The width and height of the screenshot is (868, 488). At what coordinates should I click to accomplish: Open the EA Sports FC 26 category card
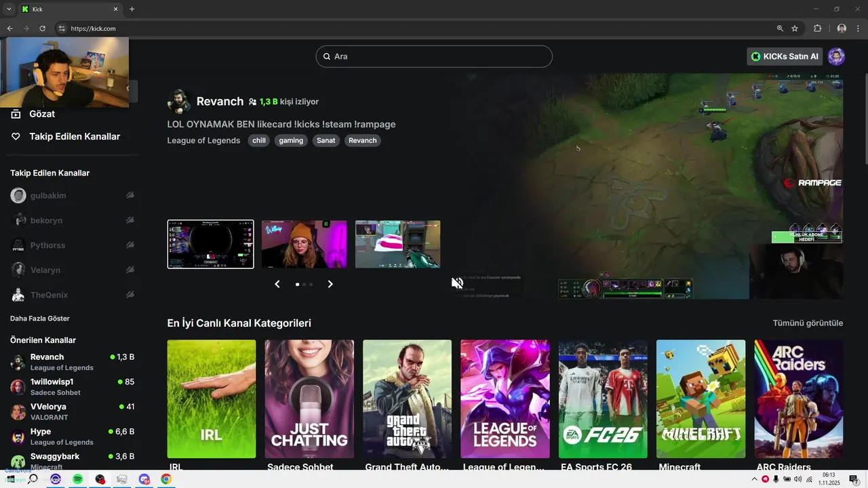(x=603, y=399)
